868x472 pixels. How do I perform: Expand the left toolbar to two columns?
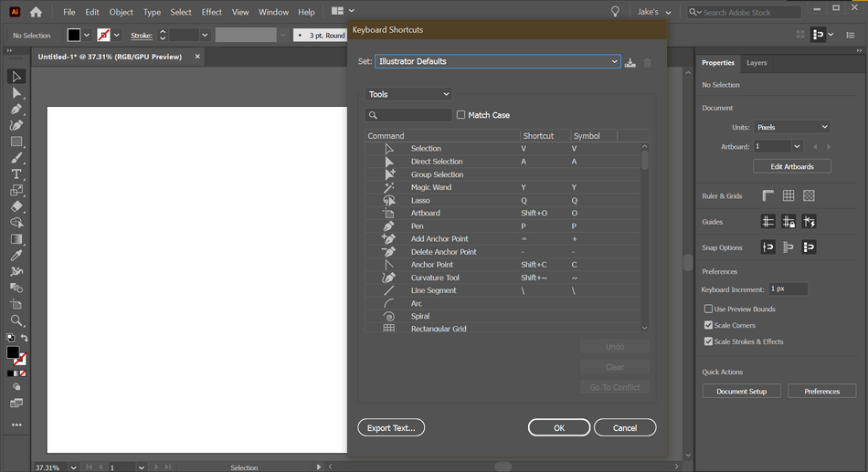(x=9, y=50)
